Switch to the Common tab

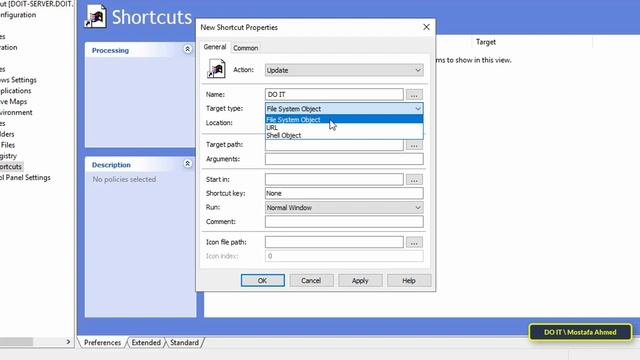(245, 48)
